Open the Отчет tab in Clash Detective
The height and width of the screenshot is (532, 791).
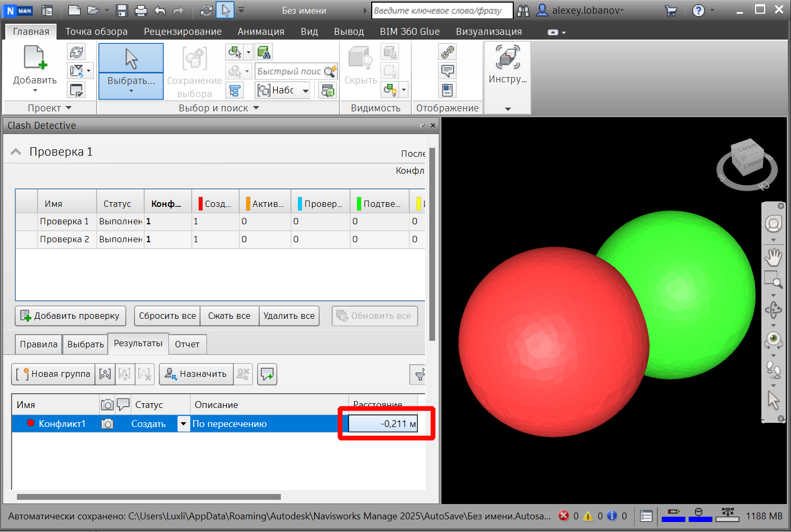(x=187, y=344)
